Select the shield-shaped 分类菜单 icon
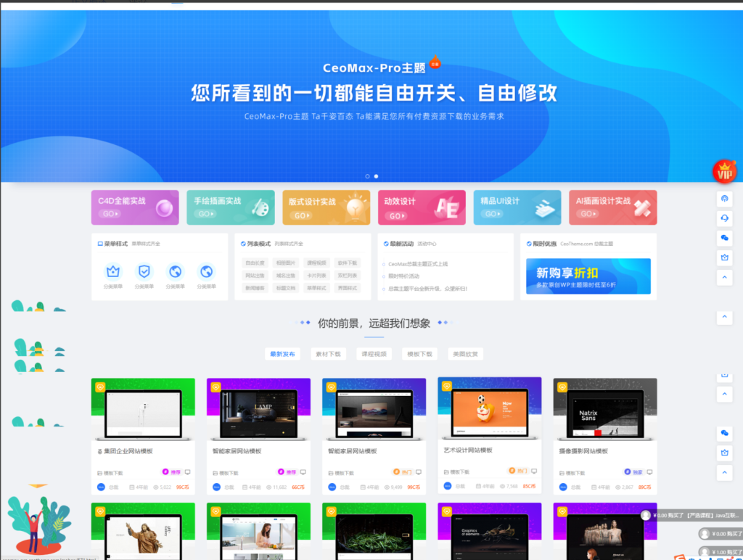The image size is (743, 560). 144,272
